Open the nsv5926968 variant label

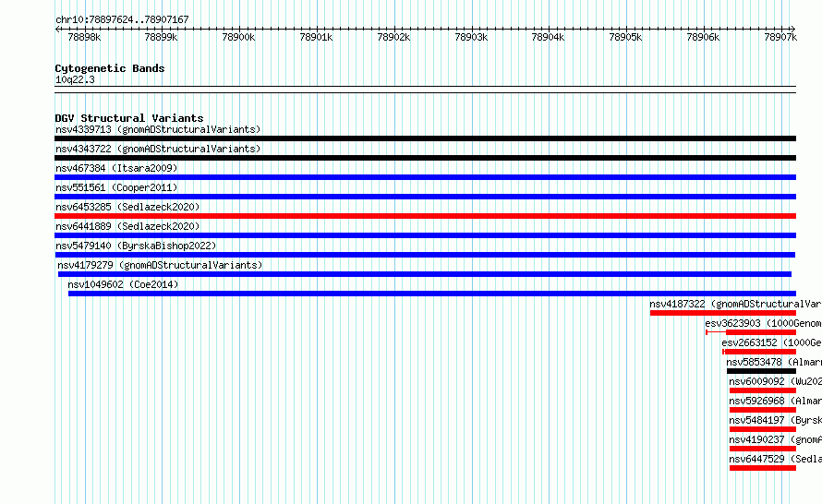[x=775, y=401]
